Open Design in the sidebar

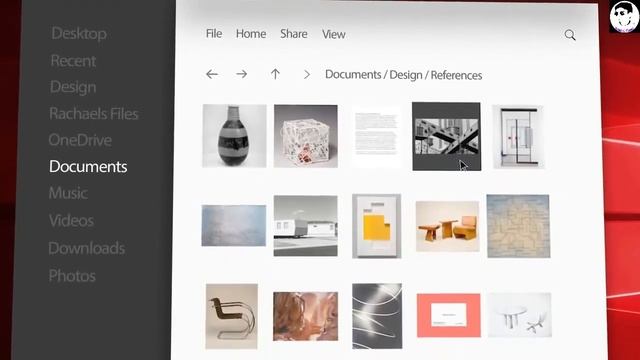pyautogui.click(x=73, y=87)
